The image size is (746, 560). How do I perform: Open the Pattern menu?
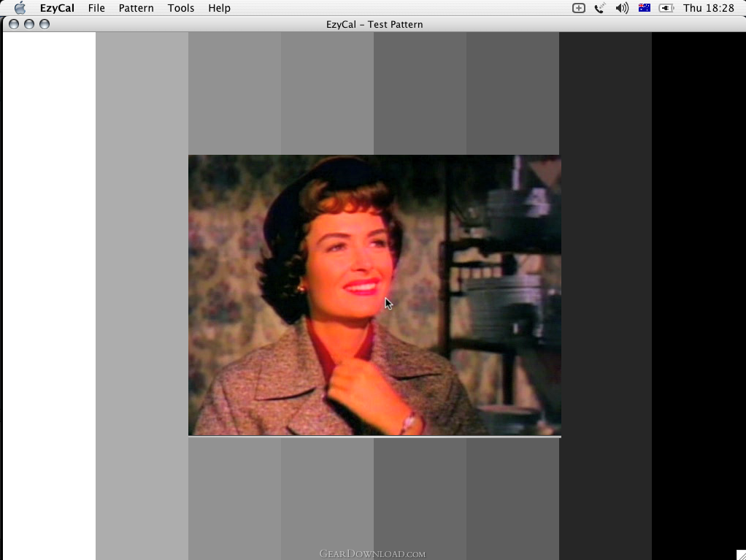136,8
